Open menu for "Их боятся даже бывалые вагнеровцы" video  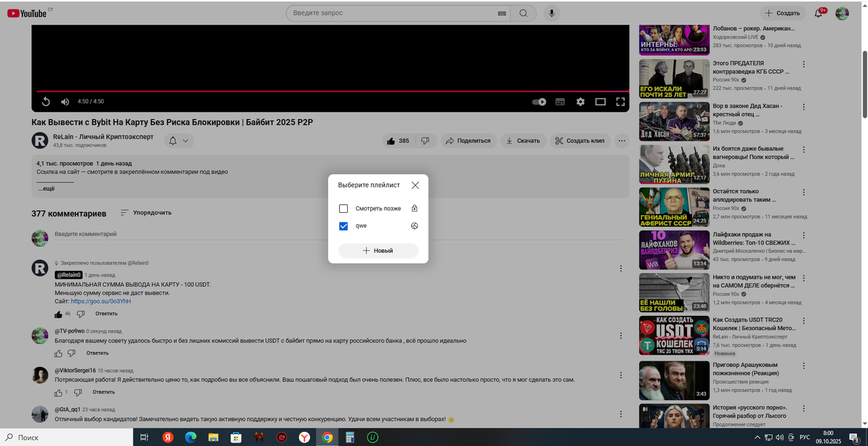tap(804, 149)
